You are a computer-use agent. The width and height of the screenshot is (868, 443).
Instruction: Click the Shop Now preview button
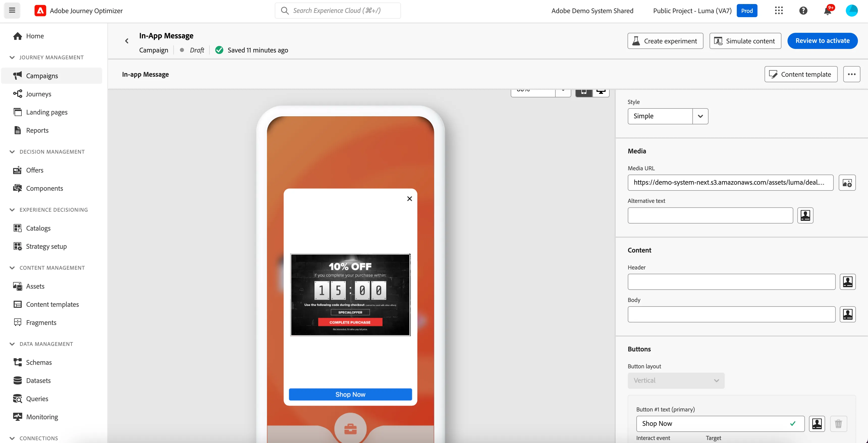pyautogui.click(x=350, y=394)
